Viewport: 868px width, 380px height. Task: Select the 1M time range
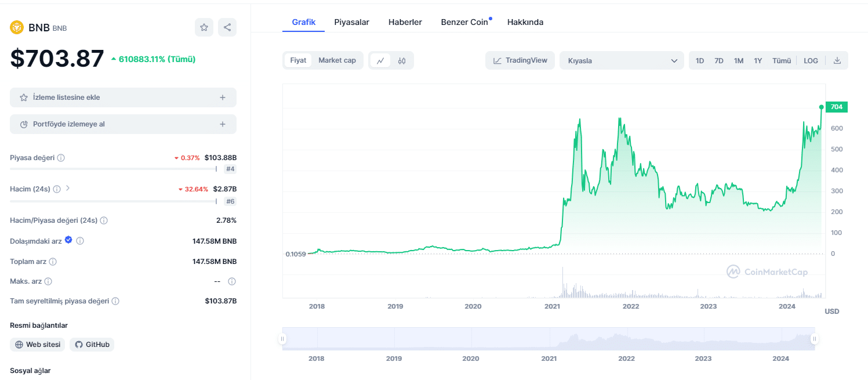pos(739,60)
